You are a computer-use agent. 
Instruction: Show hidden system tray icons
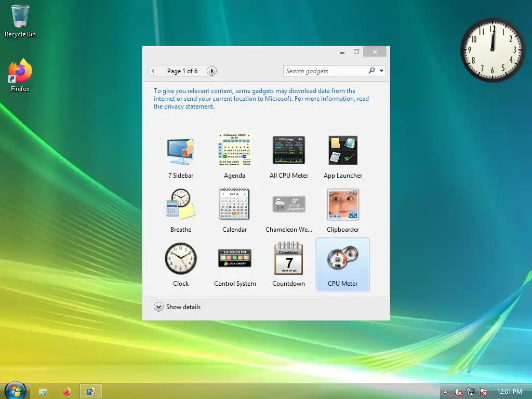(x=445, y=392)
